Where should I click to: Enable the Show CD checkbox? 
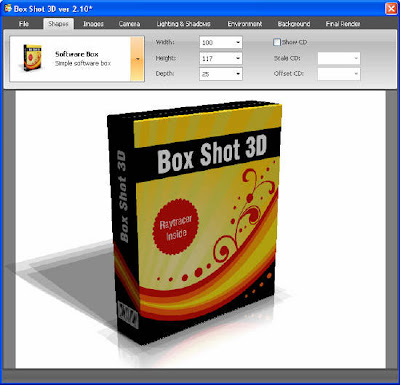pos(277,42)
